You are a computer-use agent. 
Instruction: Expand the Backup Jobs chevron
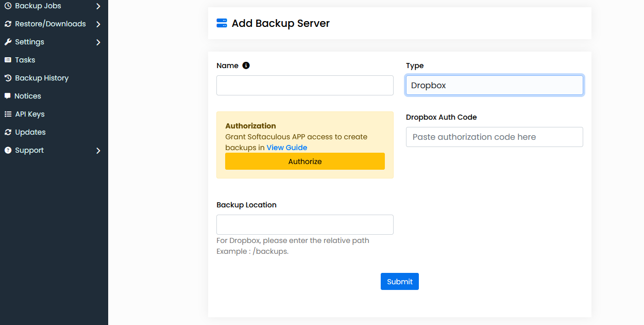[x=98, y=6]
